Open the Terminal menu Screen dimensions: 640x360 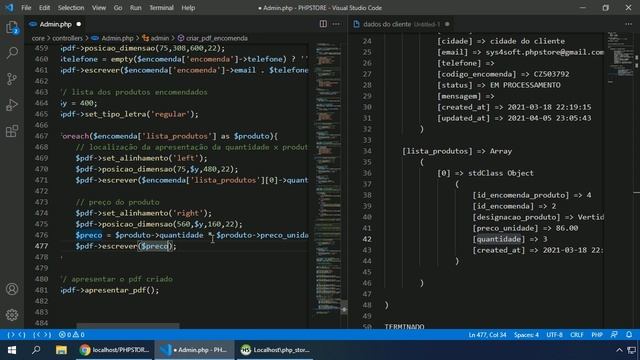(161, 8)
